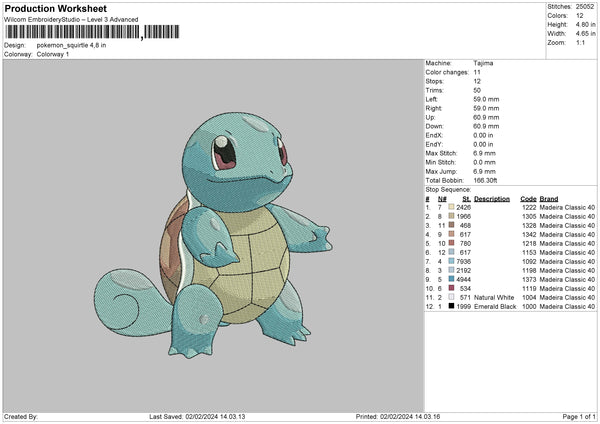Click the Natural White color swatch
This screenshot has height=424, width=600.
(x=452, y=297)
